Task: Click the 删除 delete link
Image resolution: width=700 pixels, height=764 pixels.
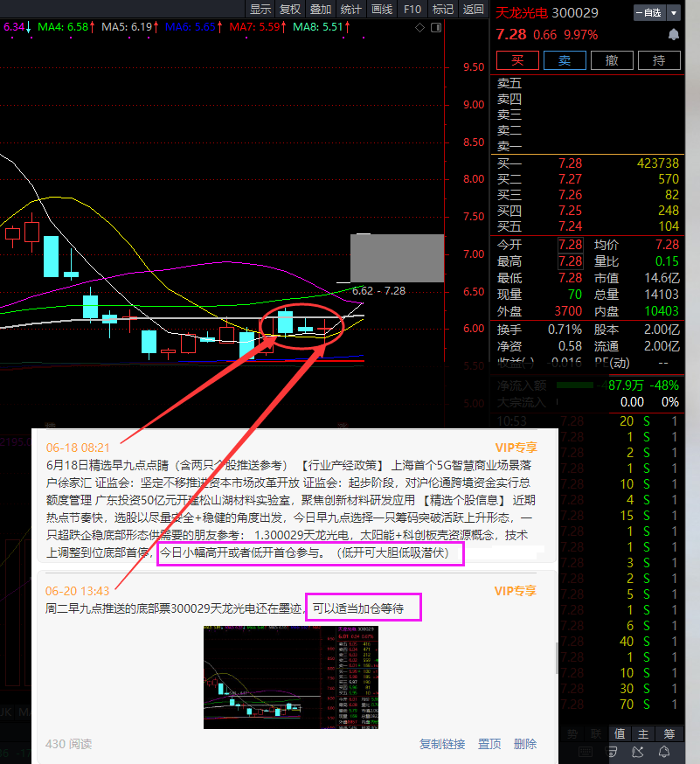Action: [x=525, y=744]
